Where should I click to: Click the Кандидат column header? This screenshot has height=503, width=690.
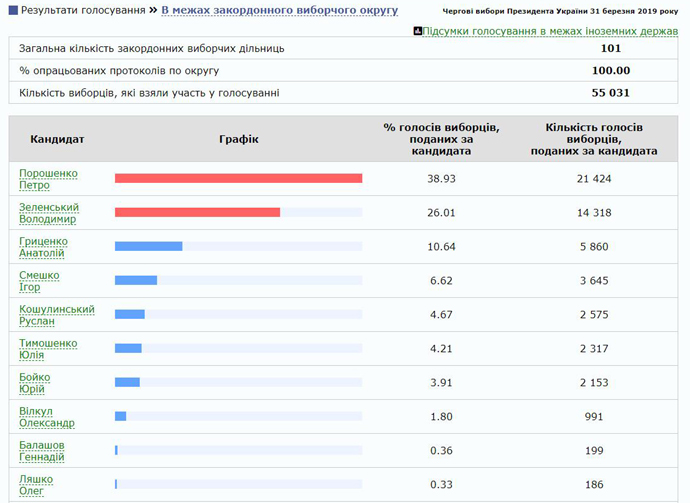tap(58, 139)
